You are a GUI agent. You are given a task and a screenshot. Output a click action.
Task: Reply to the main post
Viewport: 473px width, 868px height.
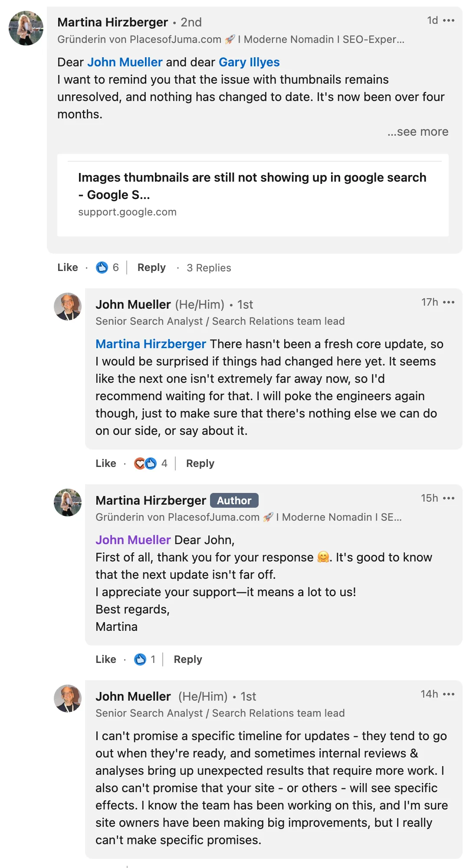[151, 268]
